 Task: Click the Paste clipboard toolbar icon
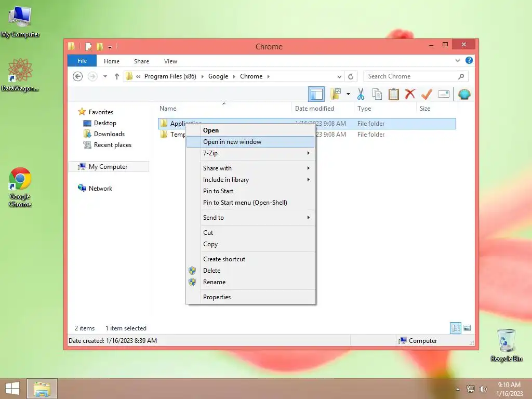(394, 94)
